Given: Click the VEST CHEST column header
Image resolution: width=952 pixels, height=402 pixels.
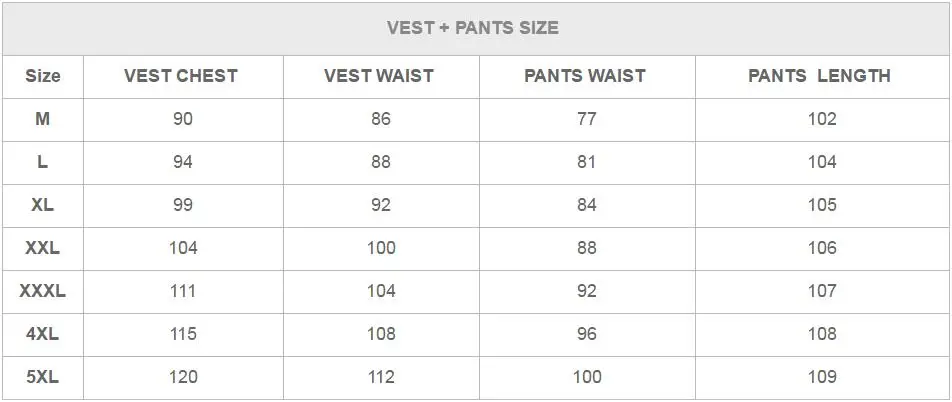Looking at the screenshot, I should [181, 76].
